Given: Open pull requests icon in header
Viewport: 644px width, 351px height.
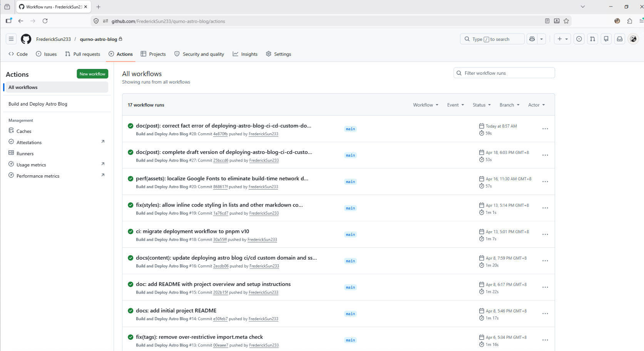Looking at the screenshot, I should tap(592, 39).
